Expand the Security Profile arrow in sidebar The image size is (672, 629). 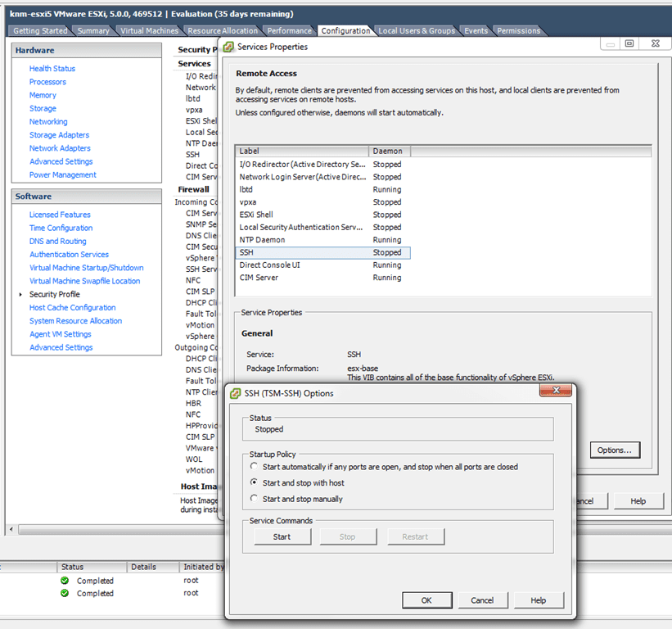tap(20, 295)
